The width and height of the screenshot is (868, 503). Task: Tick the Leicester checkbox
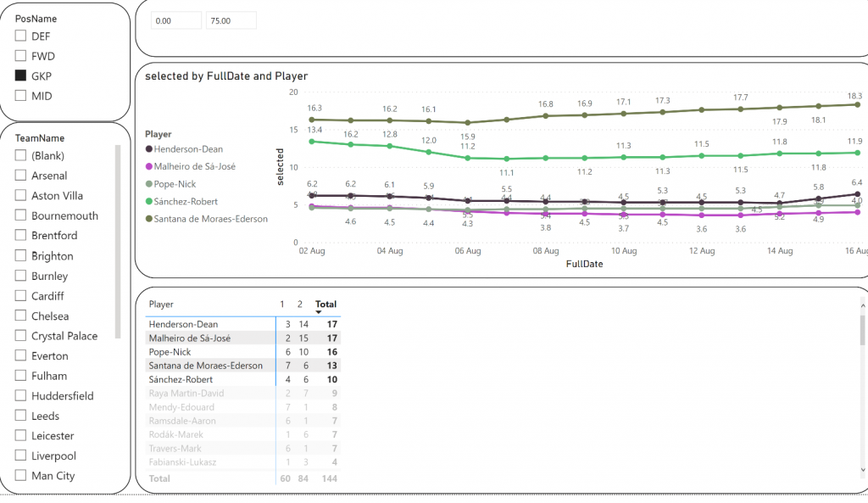tap(20, 435)
